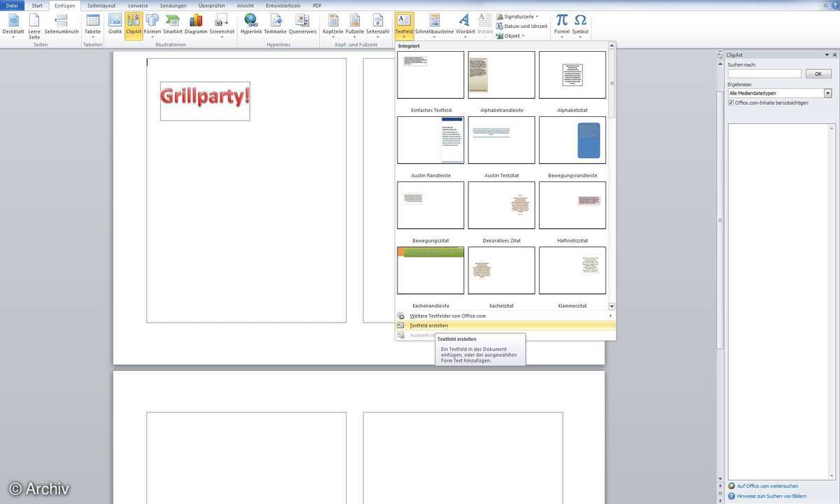Close the ClipArt task pane

[x=833, y=55]
